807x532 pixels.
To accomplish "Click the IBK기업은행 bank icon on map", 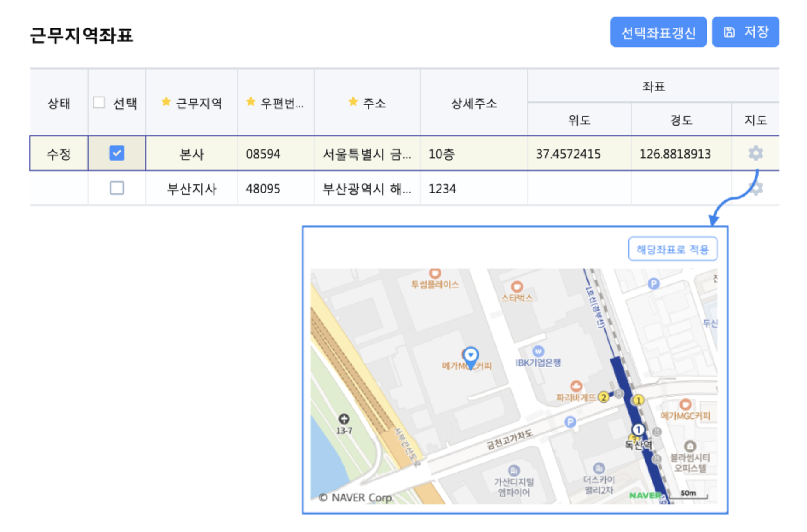I will [538, 351].
